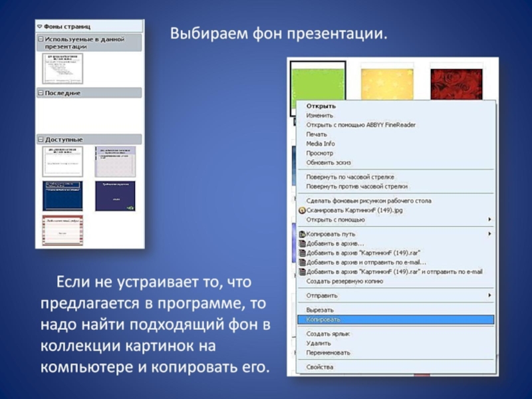The image size is (532, 399).
Task: Collapse the Последние section
Action: point(41,93)
